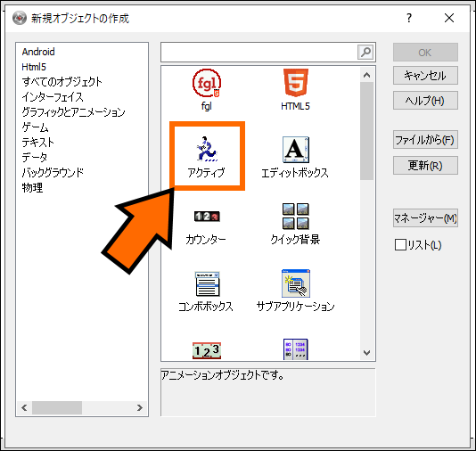Image resolution: width=476 pixels, height=451 pixels.
Task: Click the magnifier search icon
Action: click(x=365, y=53)
